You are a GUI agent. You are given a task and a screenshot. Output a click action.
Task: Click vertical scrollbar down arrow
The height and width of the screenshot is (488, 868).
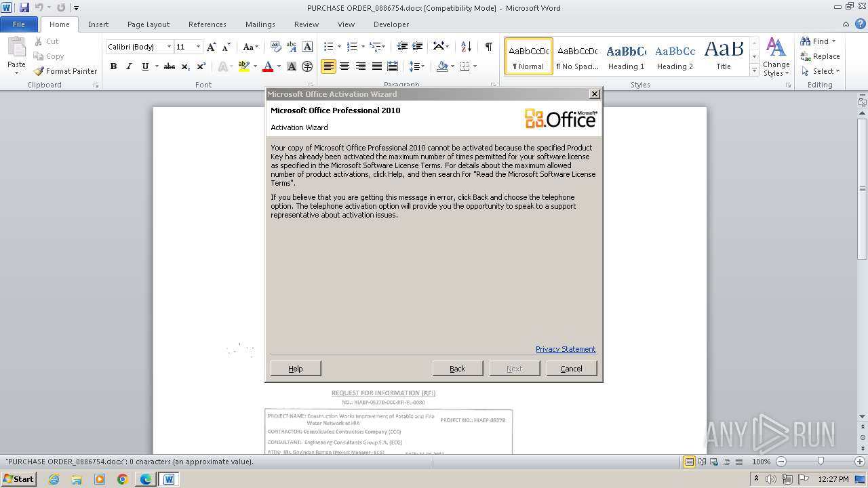click(x=863, y=416)
